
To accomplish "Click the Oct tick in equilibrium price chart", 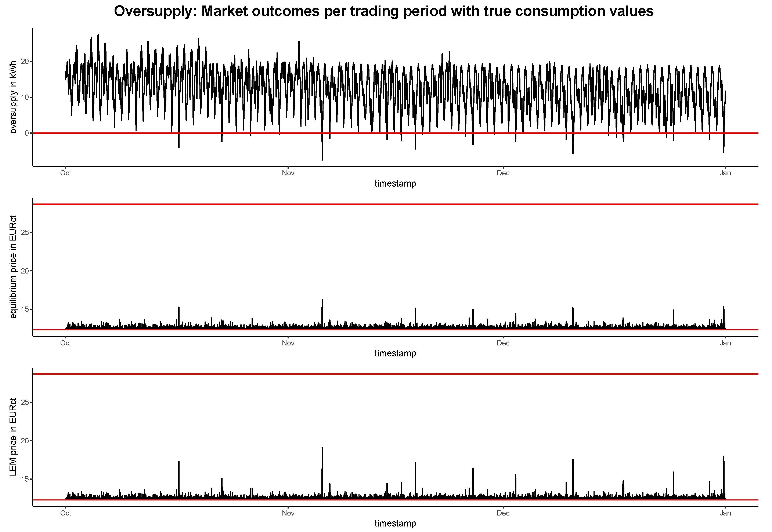I will tap(65, 343).
